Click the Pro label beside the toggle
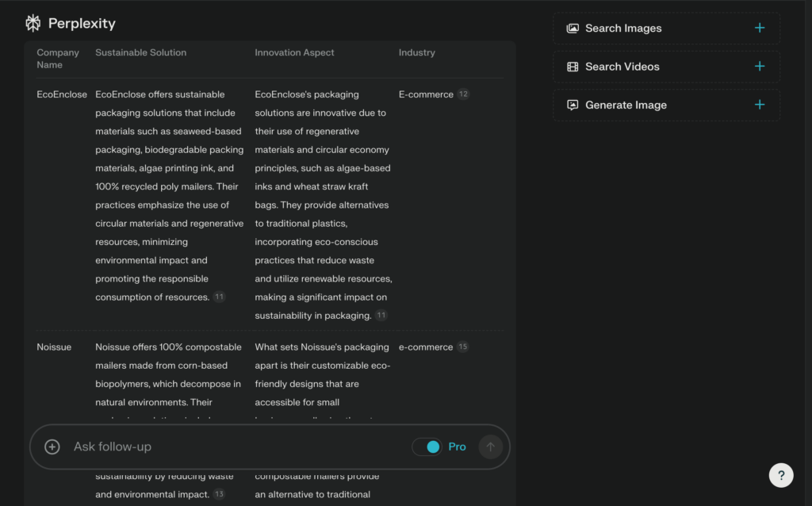 [x=457, y=447]
